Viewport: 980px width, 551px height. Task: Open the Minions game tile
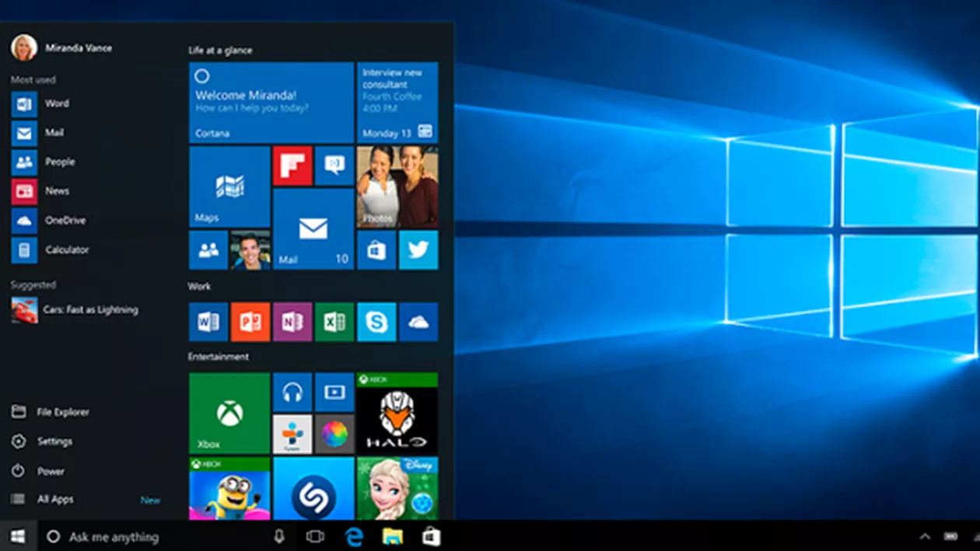(x=229, y=489)
